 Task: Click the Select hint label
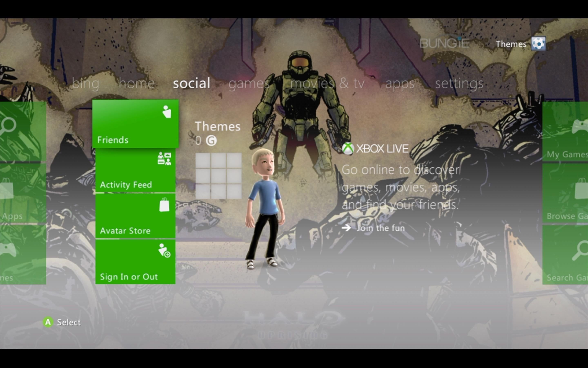click(69, 322)
